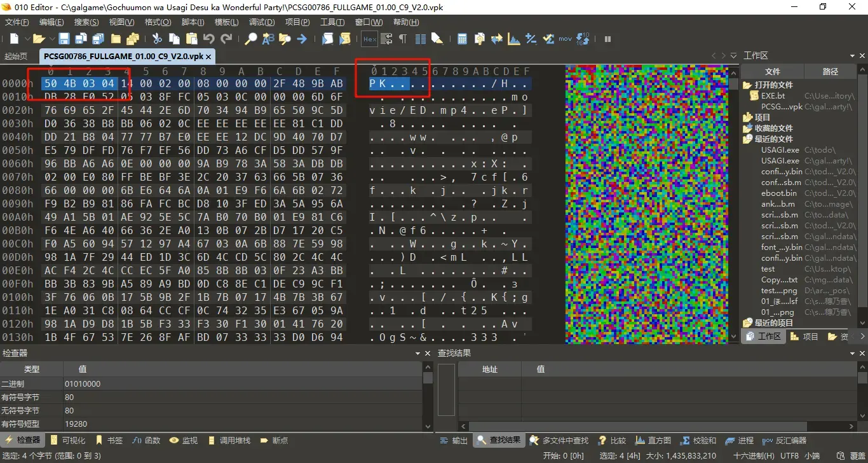Open the disassembler mov icon
The height and width of the screenshot is (463, 868).
tap(565, 39)
